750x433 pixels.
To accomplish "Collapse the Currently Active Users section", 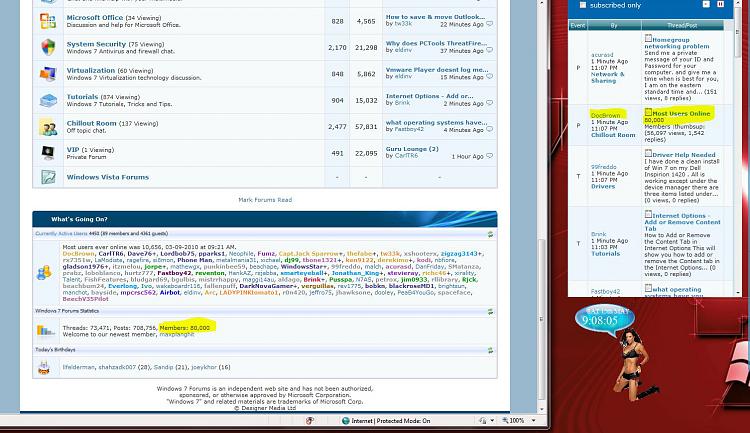I will pyautogui.click(x=490, y=234).
